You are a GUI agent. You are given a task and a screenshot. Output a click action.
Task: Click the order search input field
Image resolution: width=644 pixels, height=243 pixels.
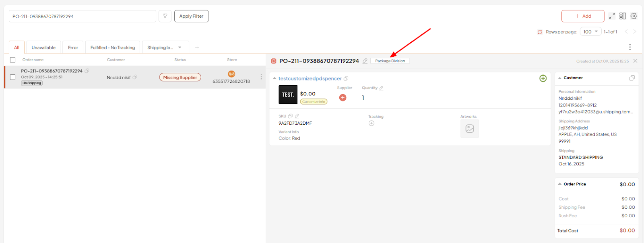pos(83,16)
